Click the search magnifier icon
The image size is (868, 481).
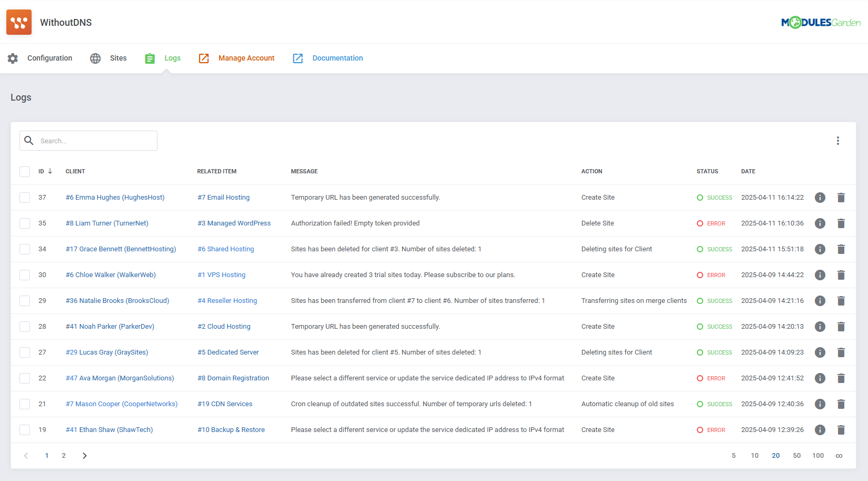point(29,141)
